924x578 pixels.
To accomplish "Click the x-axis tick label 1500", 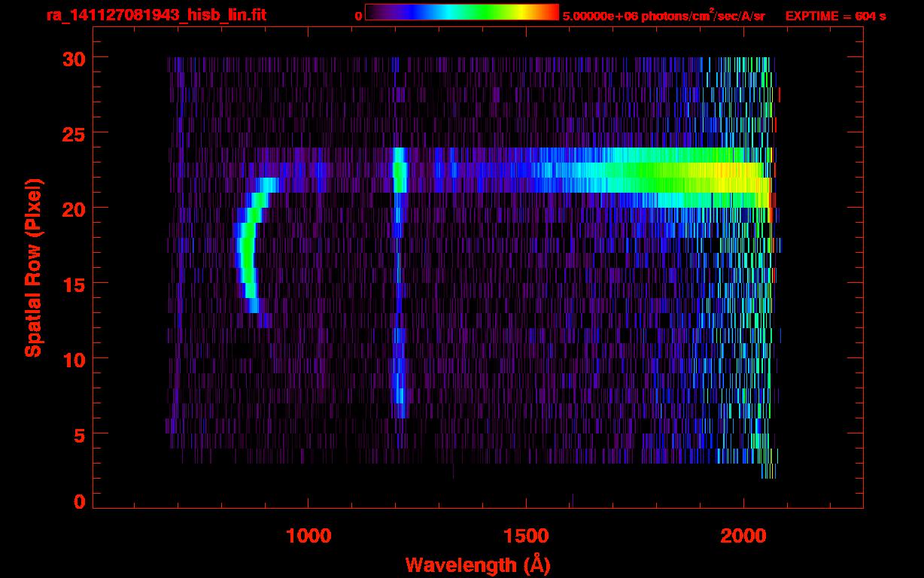I will point(525,536).
